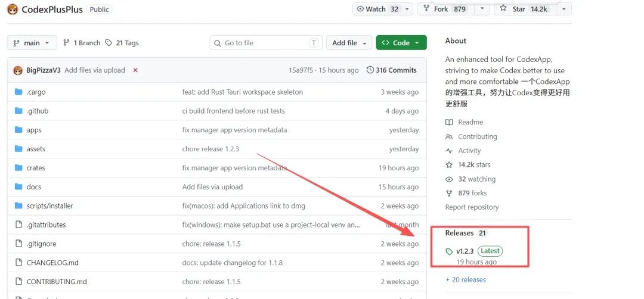This screenshot has height=299, width=644.
Task: Click the Activity pulse icon
Action: tap(450, 151)
